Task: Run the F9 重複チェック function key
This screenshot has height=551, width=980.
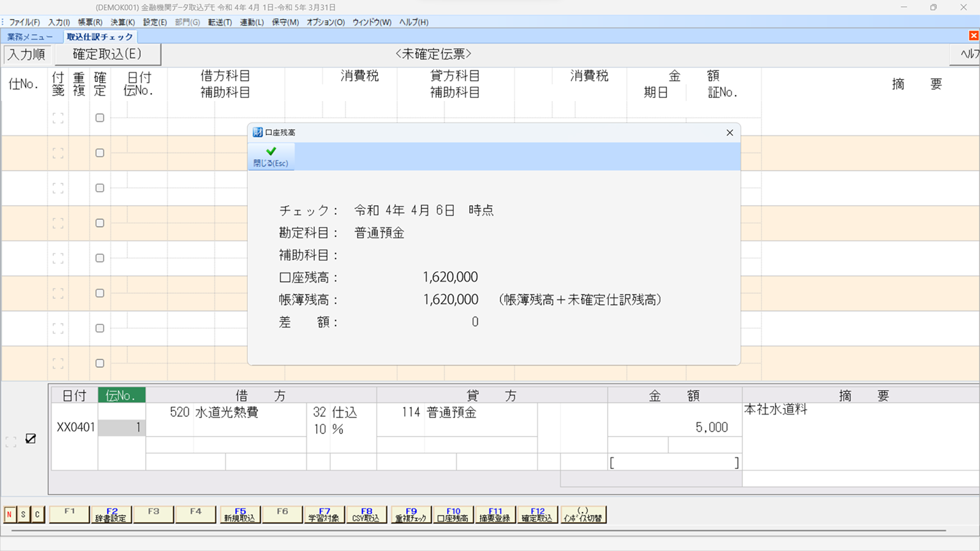Action: (x=411, y=515)
